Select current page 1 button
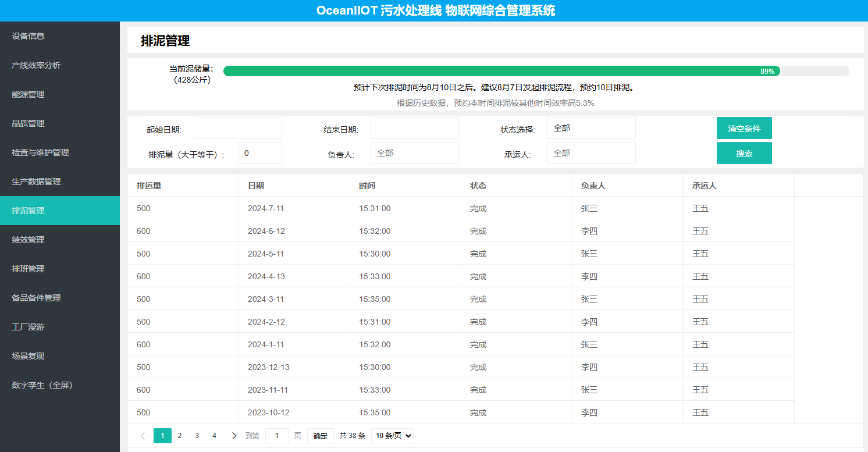Viewport: 868px width, 452px height. coord(162,436)
